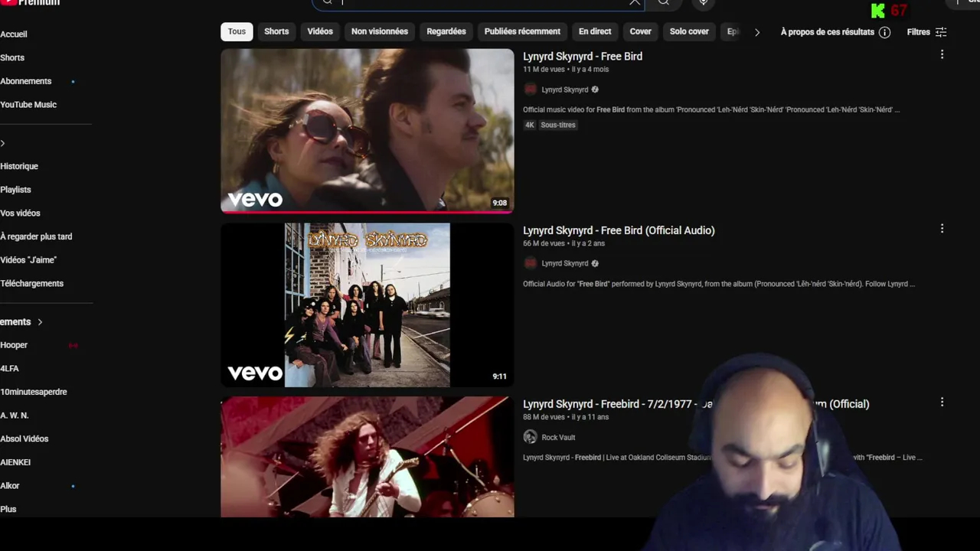Click Lynyrd Skynyrd channel name under Official Audio
Viewport: 980px width, 551px height.
(x=565, y=263)
